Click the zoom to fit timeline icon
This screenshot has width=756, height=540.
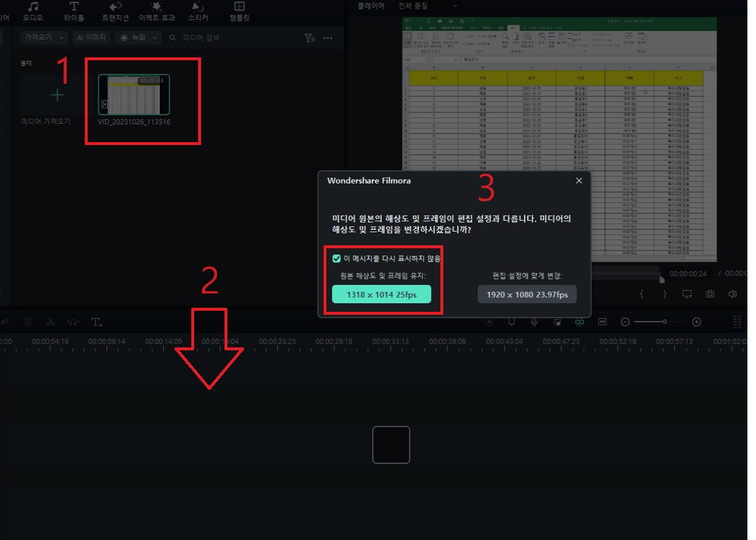602,322
